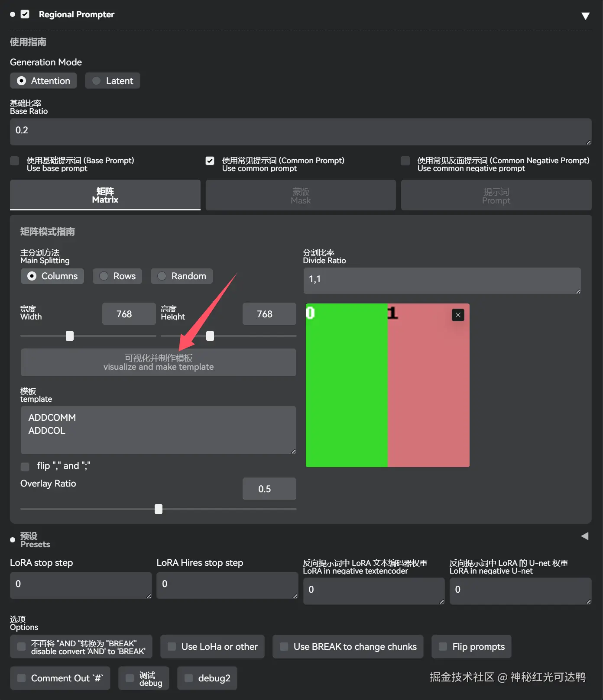Enable the debug checkbox
603x700 pixels.
pos(130,678)
